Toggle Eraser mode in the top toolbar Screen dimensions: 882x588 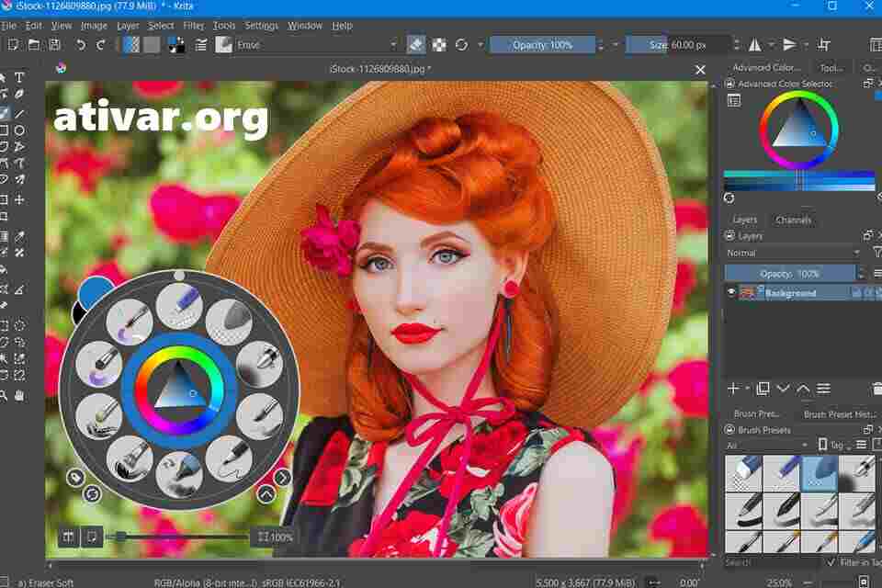(x=416, y=43)
